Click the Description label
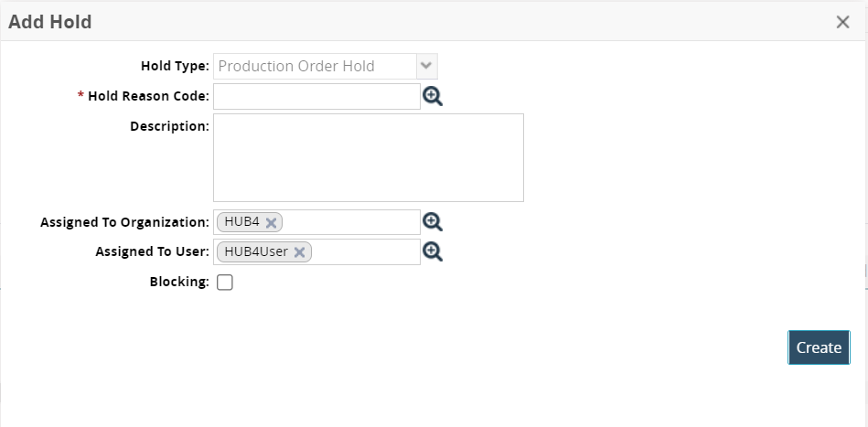The image size is (868, 427). tap(169, 125)
